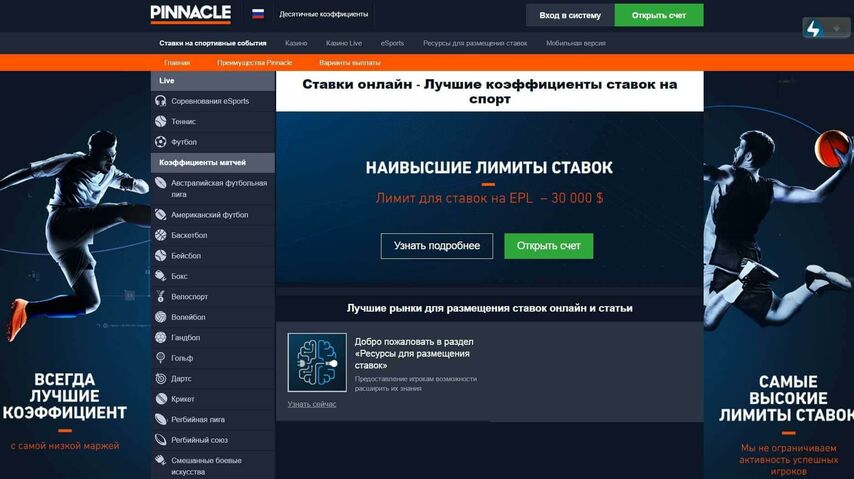Click the cycling medal icon

pyautogui.click(x=161, y=296)
